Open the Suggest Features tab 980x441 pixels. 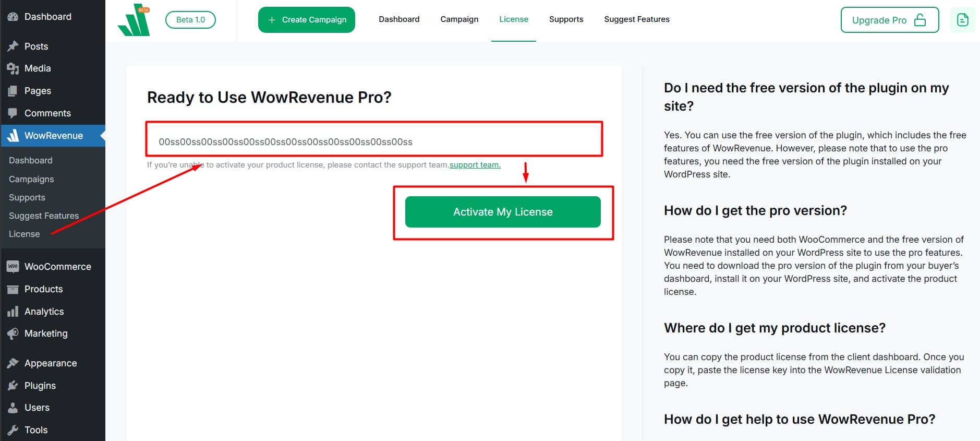pyautogui.click(x=637, y=19)
